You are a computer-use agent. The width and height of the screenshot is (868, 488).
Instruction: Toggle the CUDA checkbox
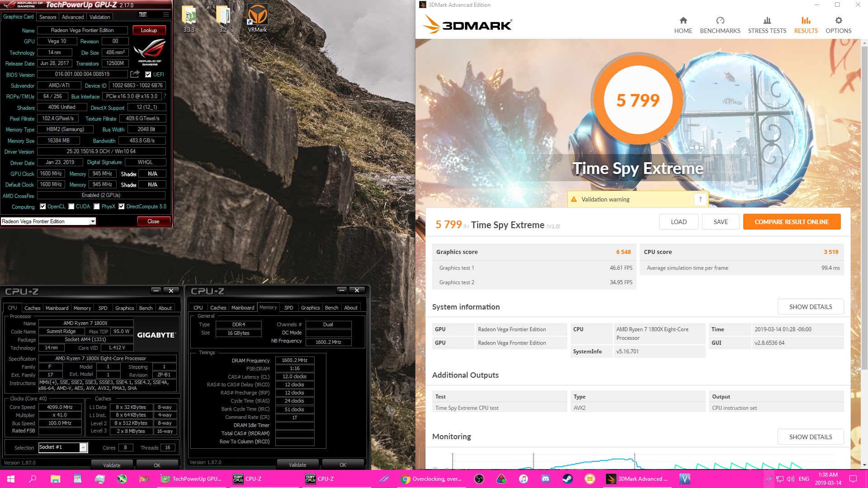pyautogui.click(x=71, y=206)
